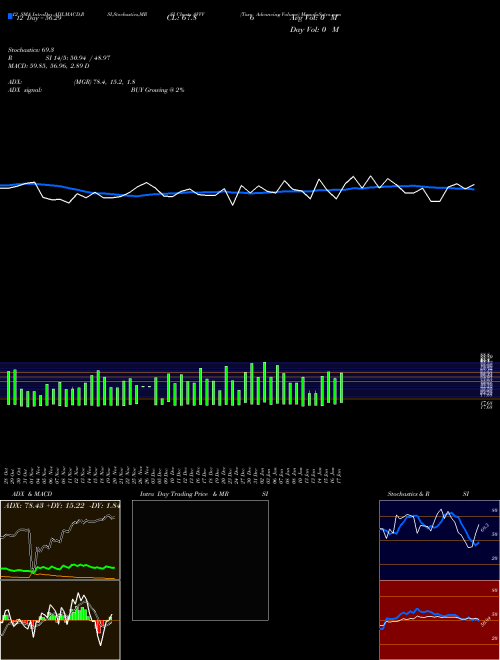Click the 'Stochastics & R' panel title
500x660 pixels.
[x=408, y=494]
